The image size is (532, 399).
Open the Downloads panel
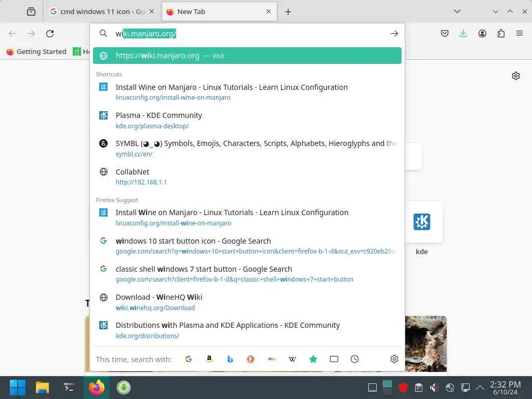point(463,33)
